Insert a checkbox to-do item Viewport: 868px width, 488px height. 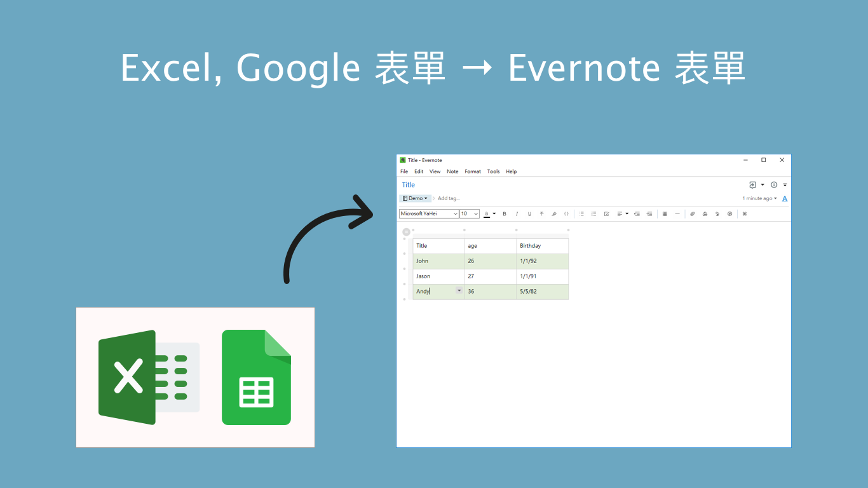(606, 214)
